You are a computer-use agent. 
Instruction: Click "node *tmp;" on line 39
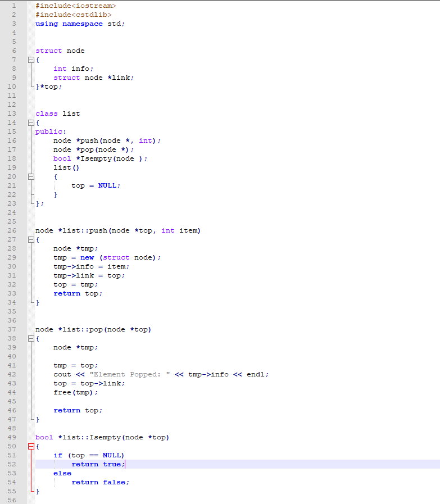75,347
